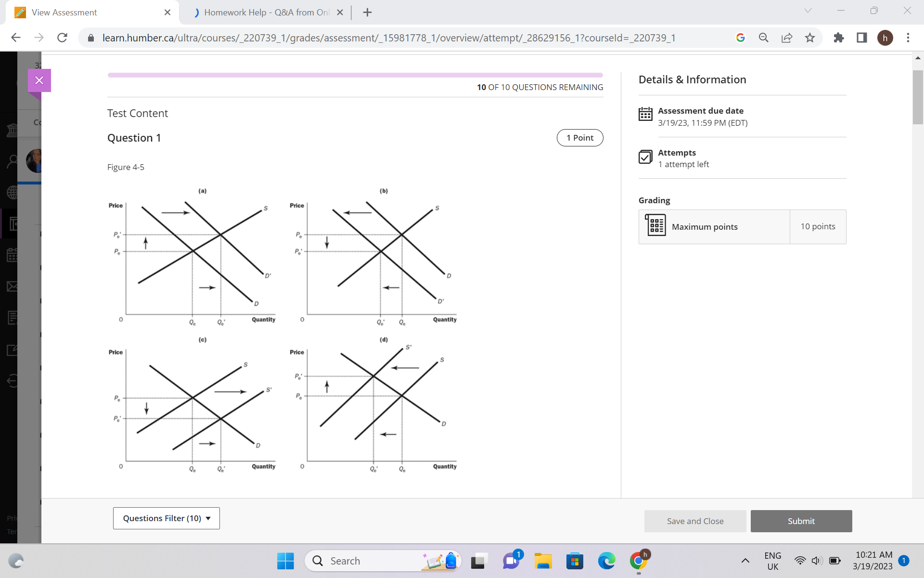Bookmark the page with the star icon

[810, 38]
